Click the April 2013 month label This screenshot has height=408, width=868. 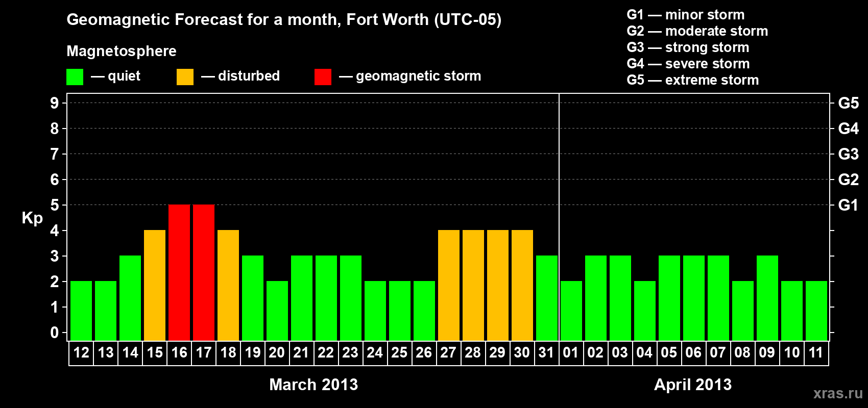(693, 385)
